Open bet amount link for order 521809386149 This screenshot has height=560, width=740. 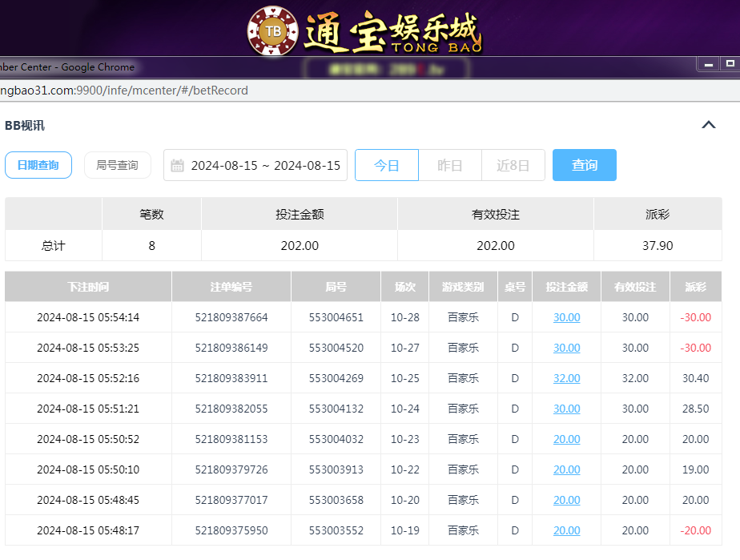pos(566,348)
